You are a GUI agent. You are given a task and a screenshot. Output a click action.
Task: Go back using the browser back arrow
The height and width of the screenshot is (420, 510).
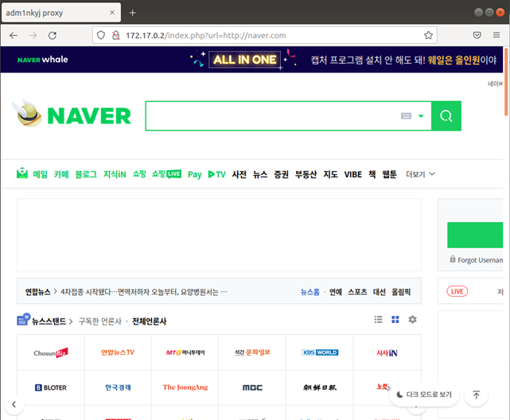(x=14, y=35)
